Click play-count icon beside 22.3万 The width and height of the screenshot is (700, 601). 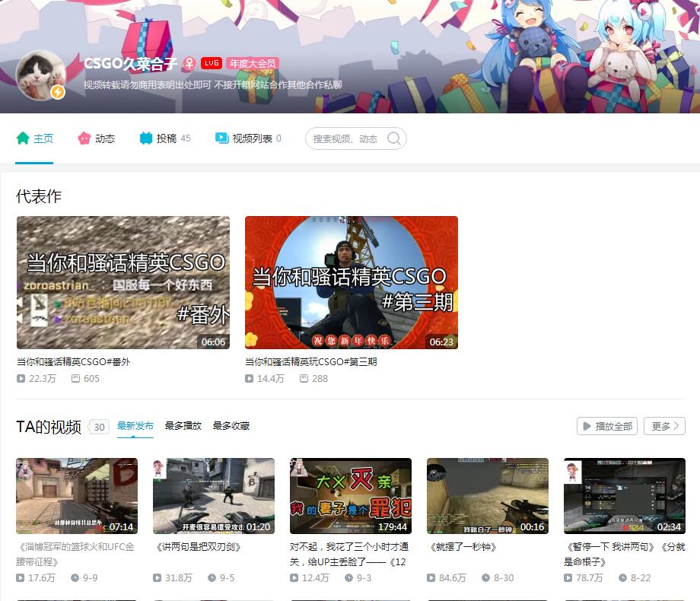click(x=21, y=379)
